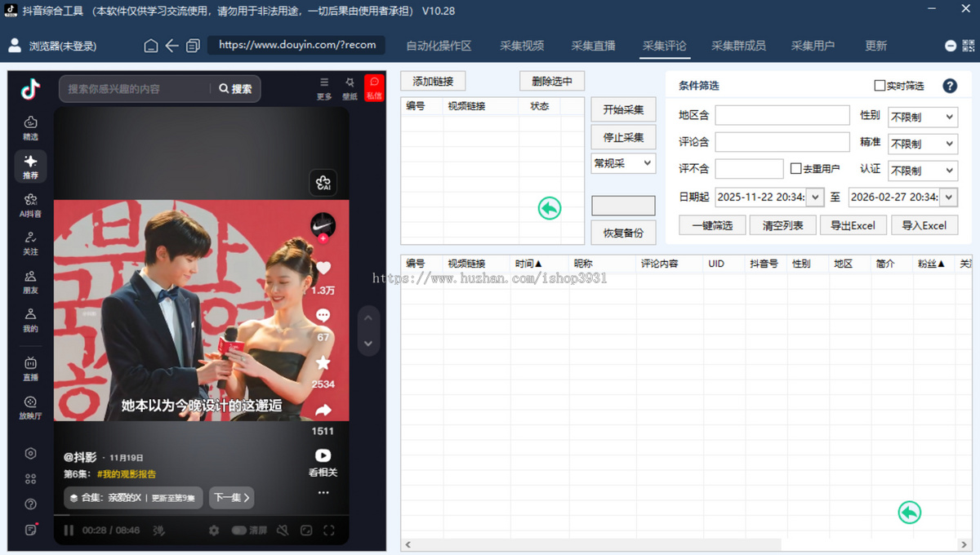Click the 导出Excel button
980x555 pixels.
point(853,225)
